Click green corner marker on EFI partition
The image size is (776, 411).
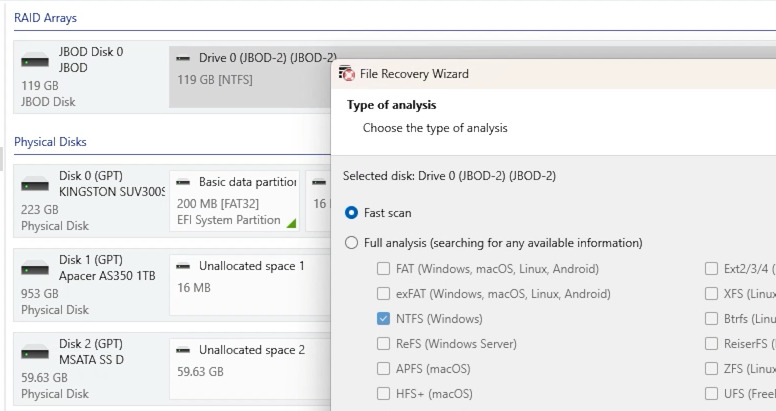292,224
